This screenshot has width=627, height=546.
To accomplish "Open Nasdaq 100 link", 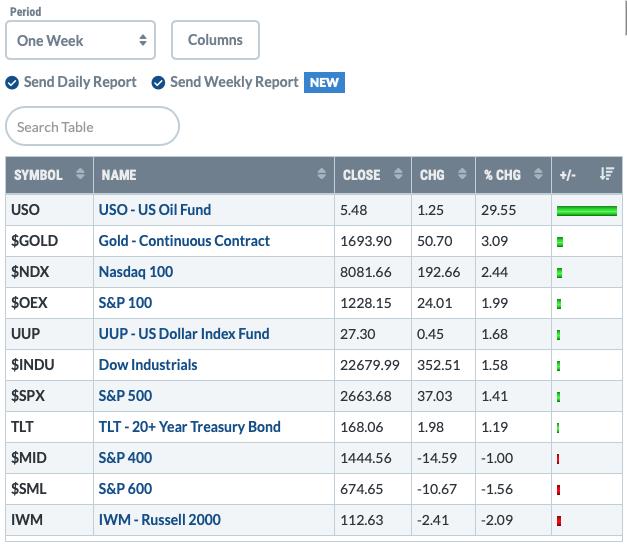I will pyautogui.click(x=136, y=272).
